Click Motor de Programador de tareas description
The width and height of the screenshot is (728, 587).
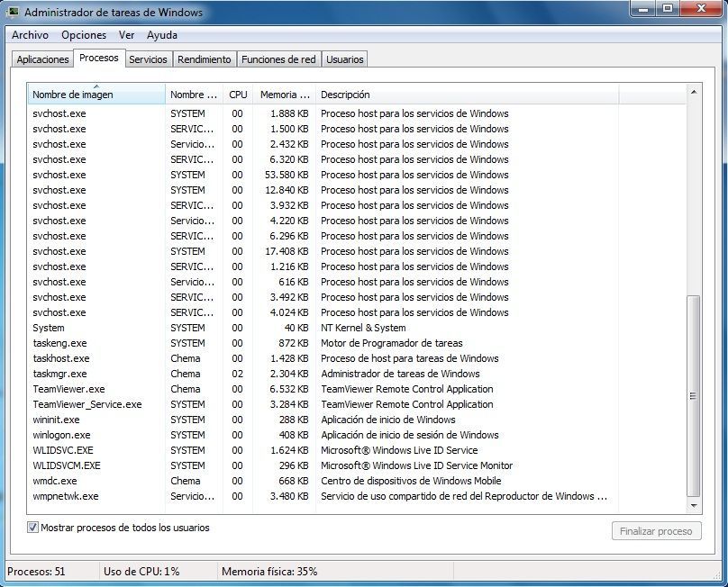[x=391, y=343]
